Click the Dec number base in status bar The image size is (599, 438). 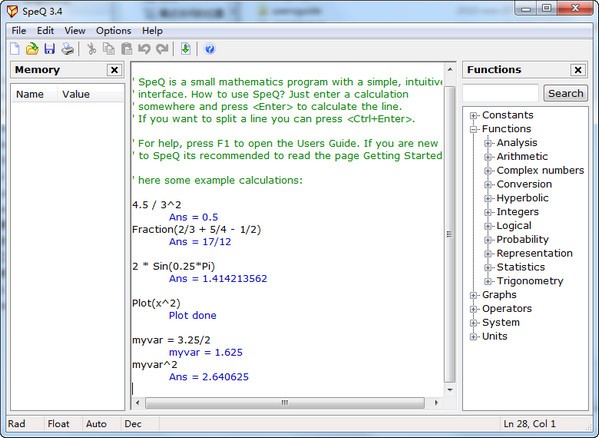(133, 424)
